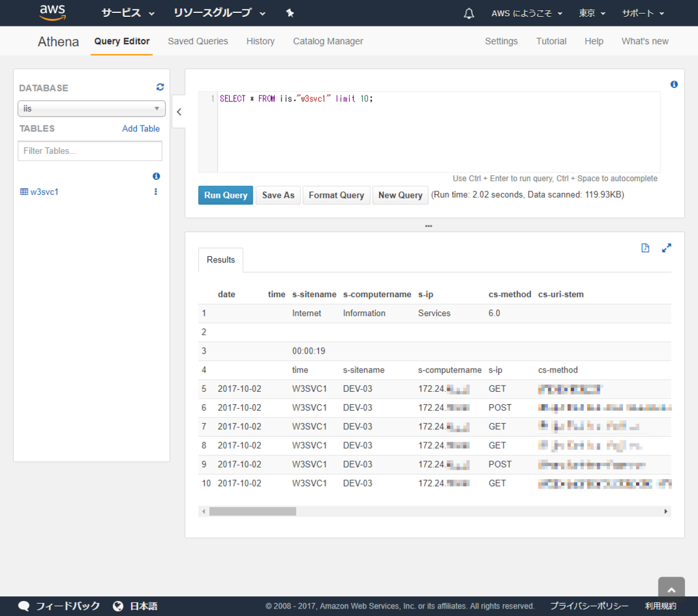This screenshot has height=616, width=698.
Task: Click results scrollbar left arrow
Action: tap(204, 512)
